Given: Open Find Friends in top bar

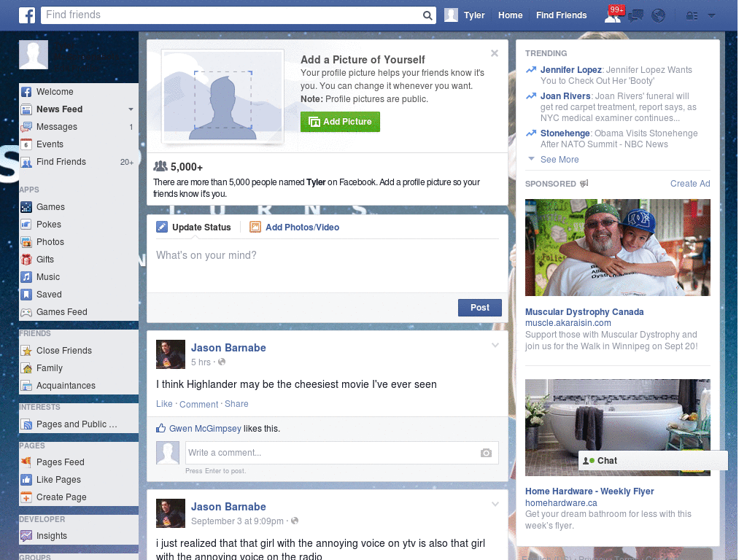Looking at the screenshot, I should (x=561, y=15).
